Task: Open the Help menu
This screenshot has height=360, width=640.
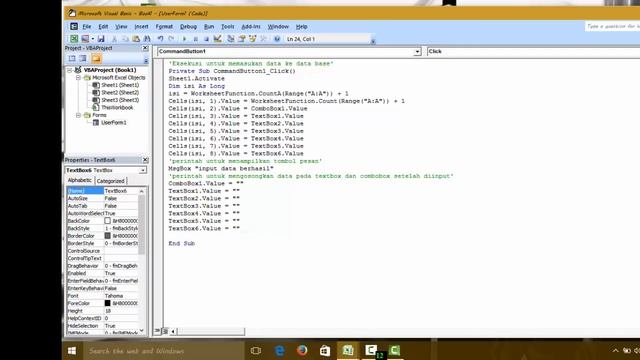Action: point(302,27)
